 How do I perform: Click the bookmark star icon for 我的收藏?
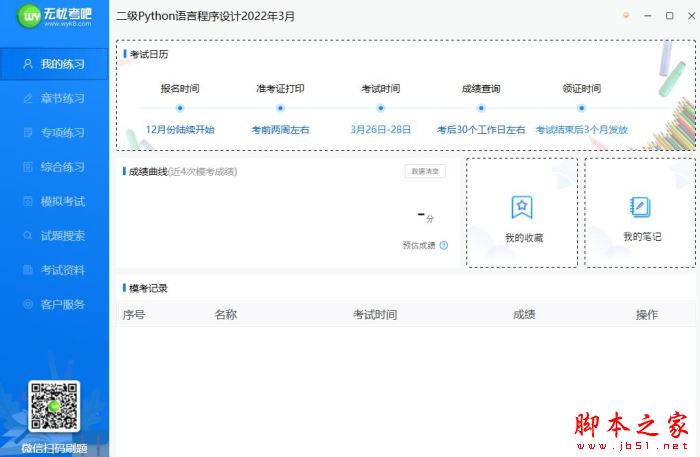pos(522,207)
